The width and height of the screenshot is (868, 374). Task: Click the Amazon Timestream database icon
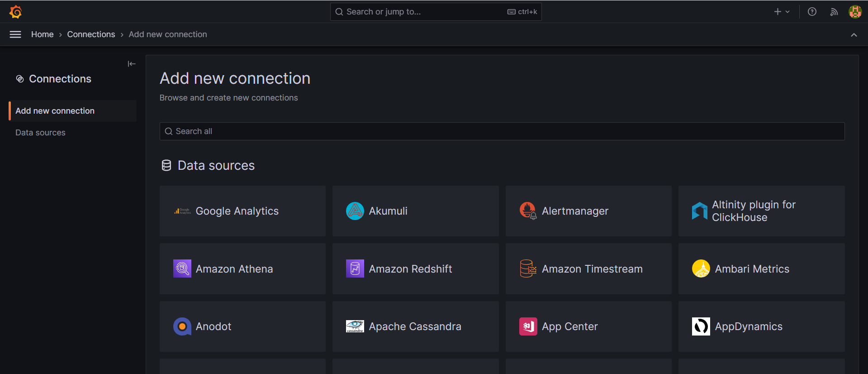point(528,269)
